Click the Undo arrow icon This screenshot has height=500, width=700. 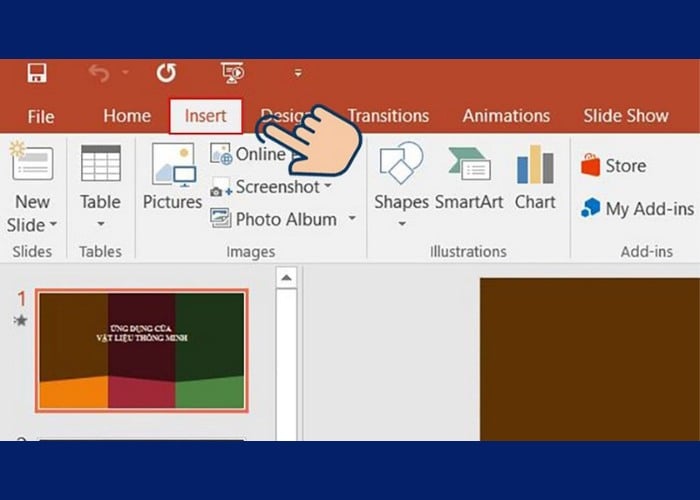(x=99, y=73)
